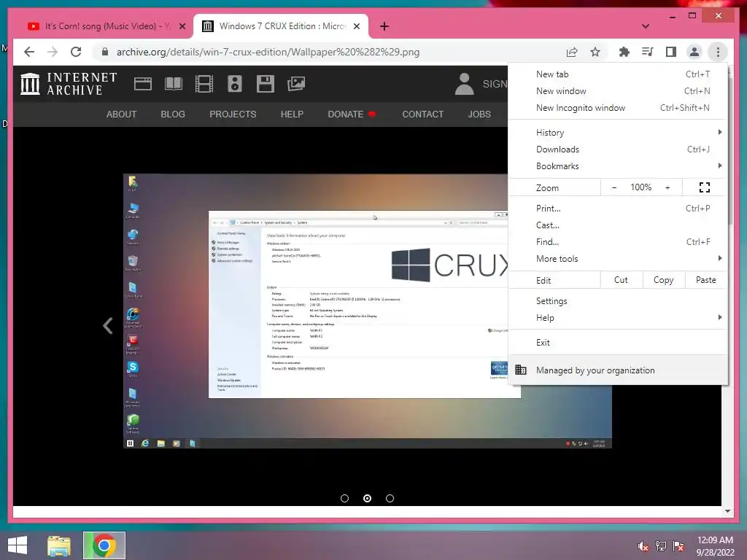Expand the History submenu
This screenshot has width=747, height=560.
click(618, 133)
